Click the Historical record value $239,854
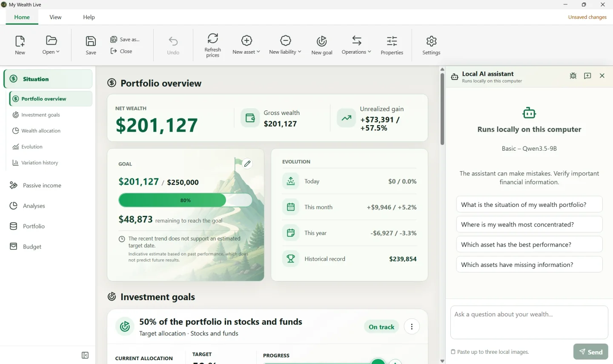This screenshot has height=364, width=613. coord(403,259)
